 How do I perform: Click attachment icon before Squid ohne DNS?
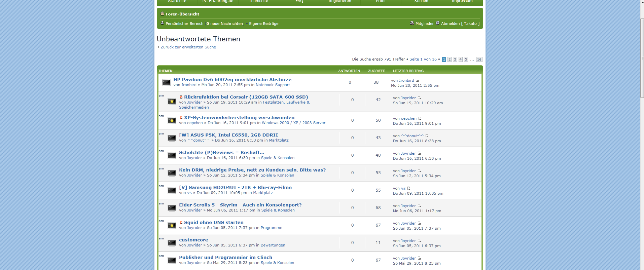(x=181, y=223)
